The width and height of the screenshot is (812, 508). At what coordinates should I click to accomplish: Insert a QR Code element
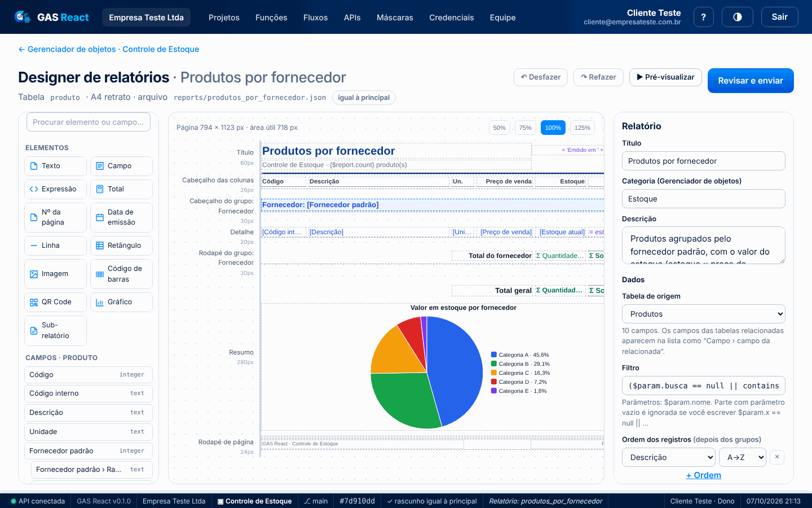tap(55, 302)
